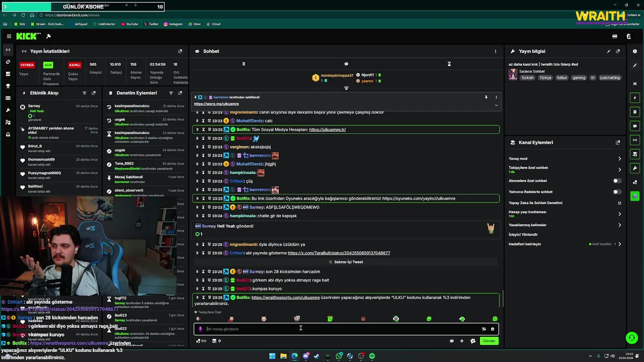Image resolution: width=644 pixels, height=362 pixels.
Task: Click the moderator hammer icon next to Kick logo
Action: (48, 36)
